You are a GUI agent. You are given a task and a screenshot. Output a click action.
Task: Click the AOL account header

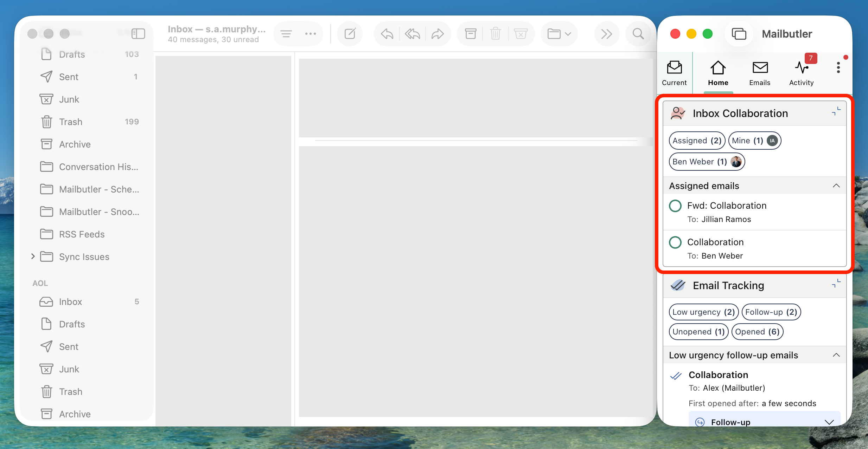40,283
